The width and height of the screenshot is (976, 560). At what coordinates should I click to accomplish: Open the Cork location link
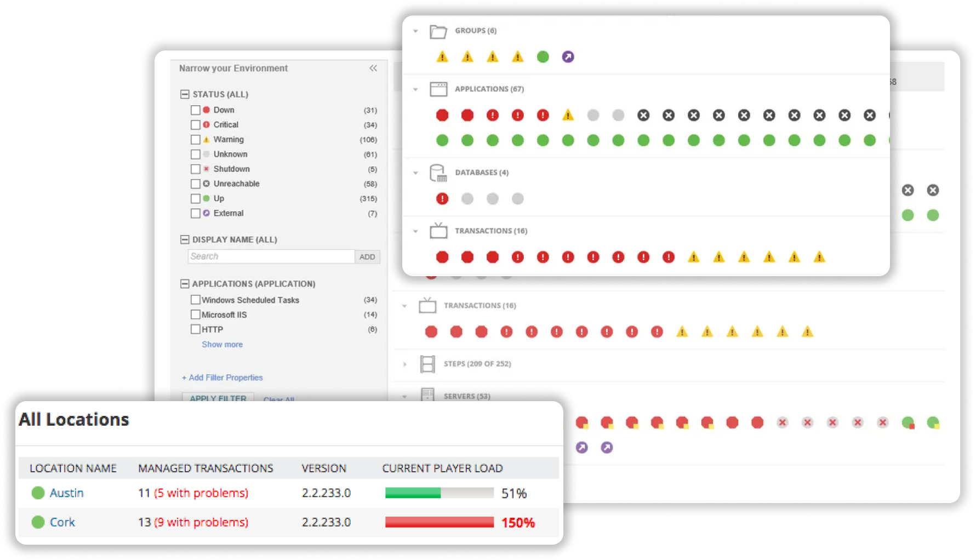(62, 522)
